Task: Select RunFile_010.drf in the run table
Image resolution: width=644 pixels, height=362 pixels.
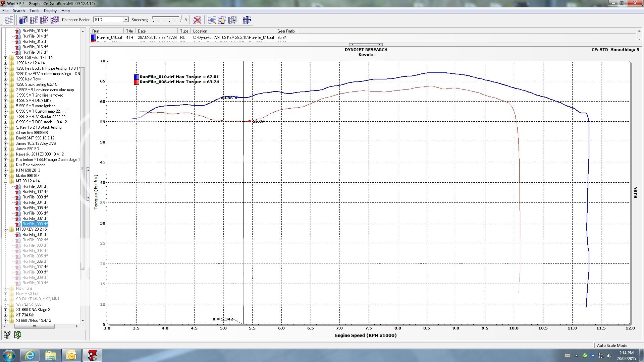Action: [x=109, y=38]
